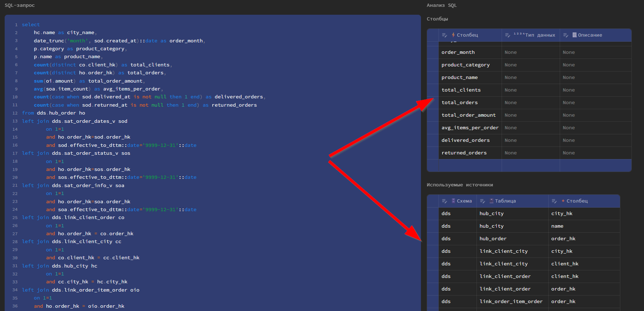Screen dimensions: 644x311
Task: Click the dds schema cell in hub_order row
Action: pos(458,239)
